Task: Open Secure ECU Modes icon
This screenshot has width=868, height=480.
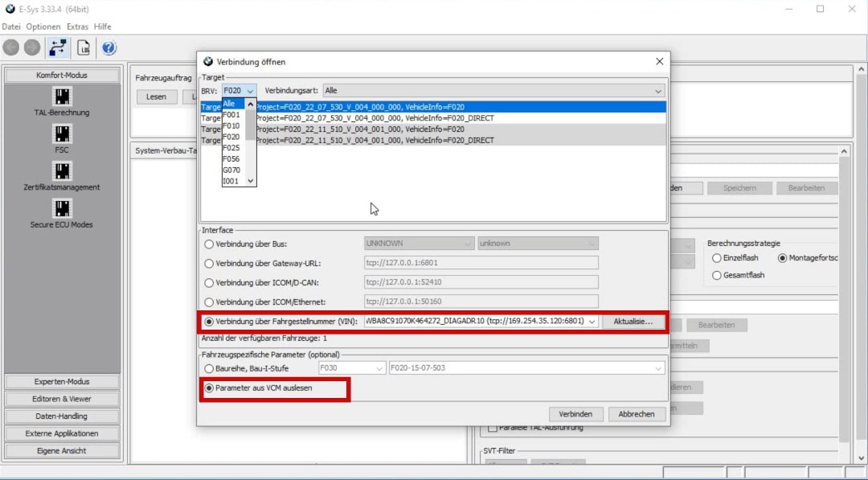Action: point(62,208)
